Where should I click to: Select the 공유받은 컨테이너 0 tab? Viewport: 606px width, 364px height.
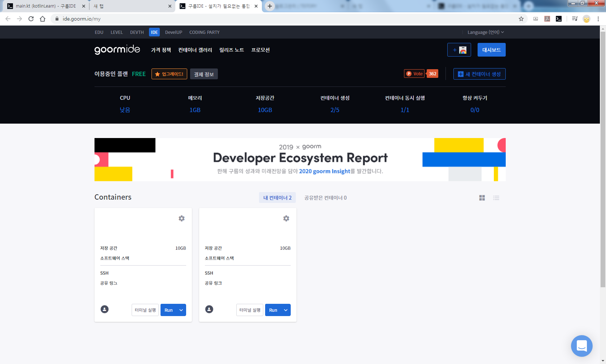coord(325,197)
